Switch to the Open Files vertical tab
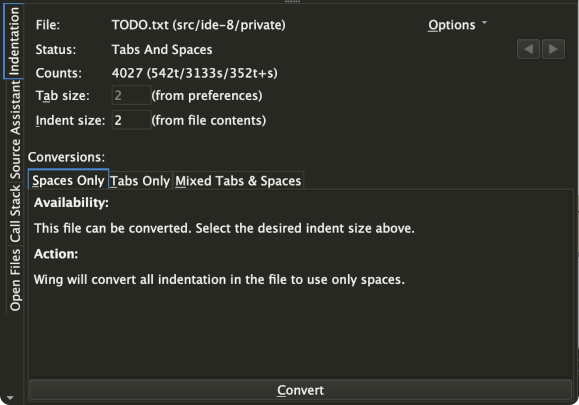 (x=15, y=280)
